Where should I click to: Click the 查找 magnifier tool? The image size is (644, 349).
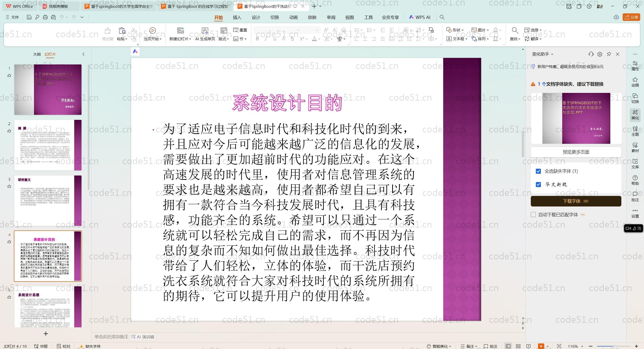(x=515, y=30)
